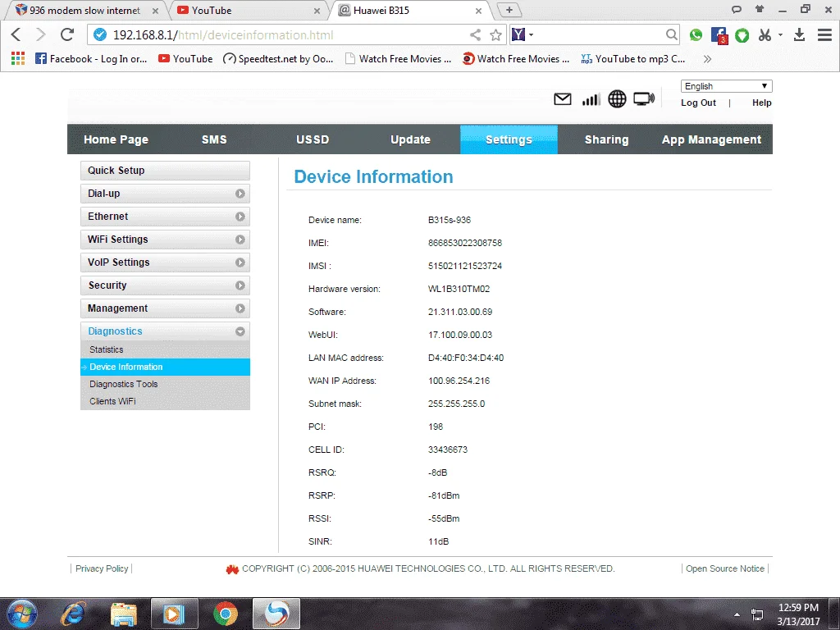Expand the Dial-up menu section
The image size is (840, 630).
coord(165,194)
